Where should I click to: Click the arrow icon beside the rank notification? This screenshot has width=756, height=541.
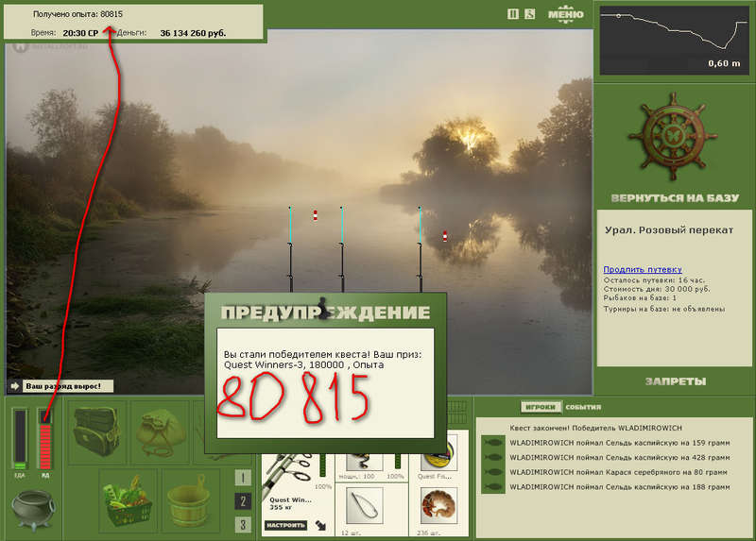coord(14,386)
